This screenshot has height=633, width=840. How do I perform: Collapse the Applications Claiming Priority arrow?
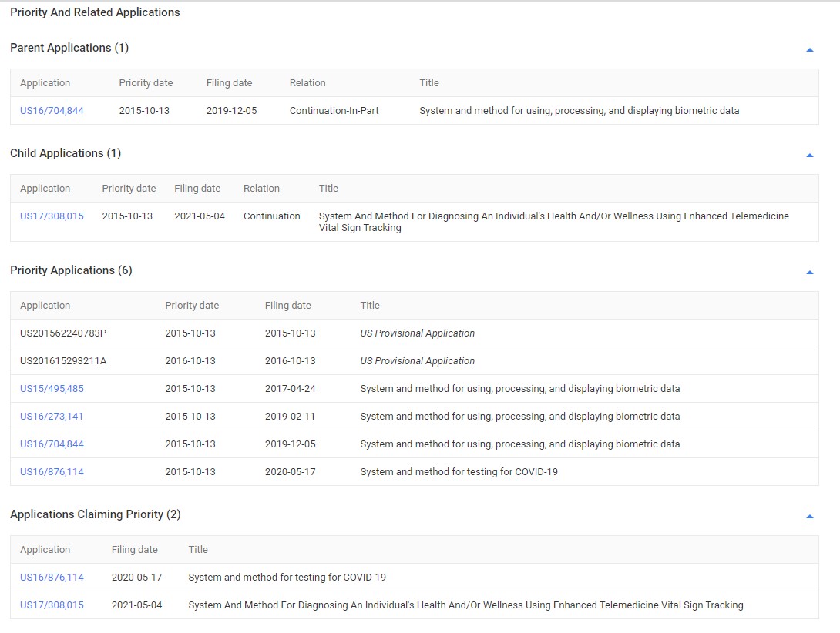click(809, 517)
